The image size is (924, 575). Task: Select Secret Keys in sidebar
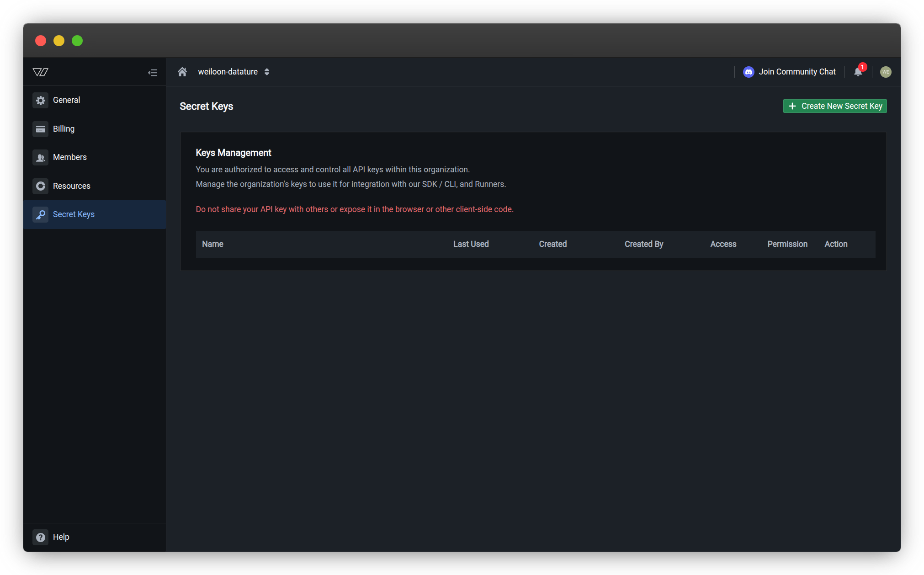pos(74,214)
